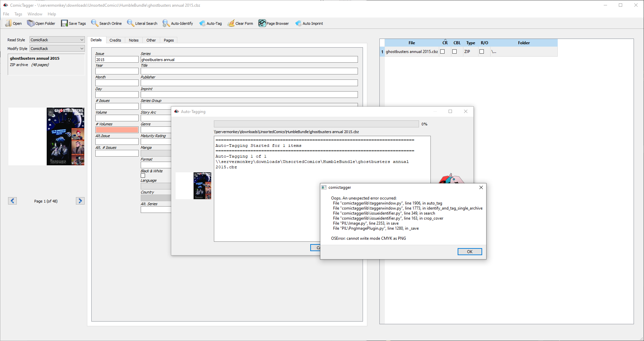Switch to the Notes tab

pos(134,40)
